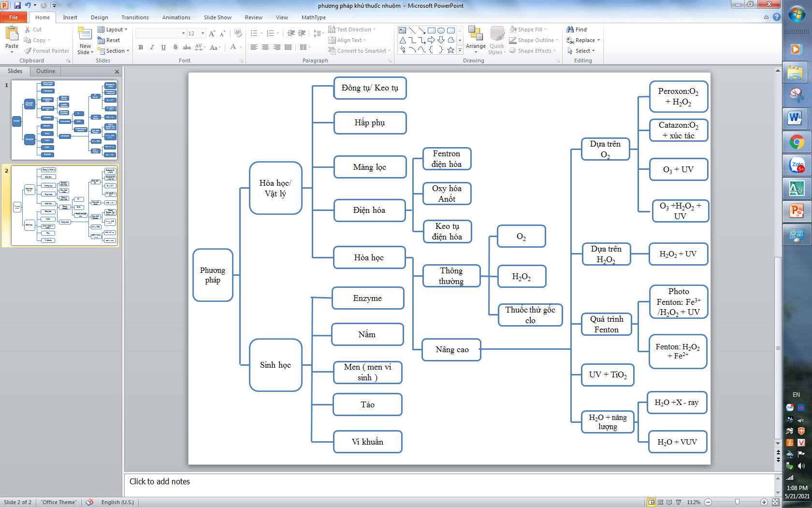The width and height of the screenshot is (812, 508).
Task: Switch to the Outline pane tab
Action: point(45,71)
